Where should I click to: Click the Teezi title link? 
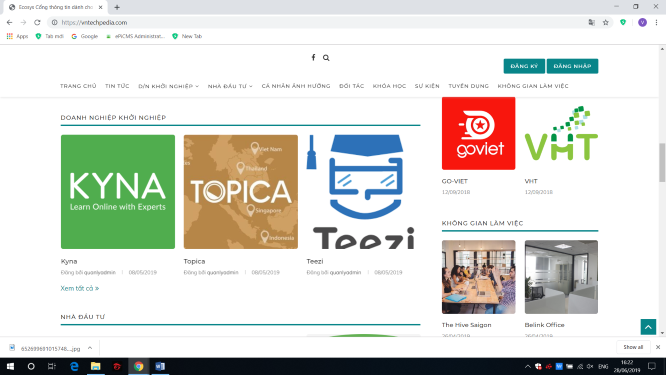tap(315, 261)
